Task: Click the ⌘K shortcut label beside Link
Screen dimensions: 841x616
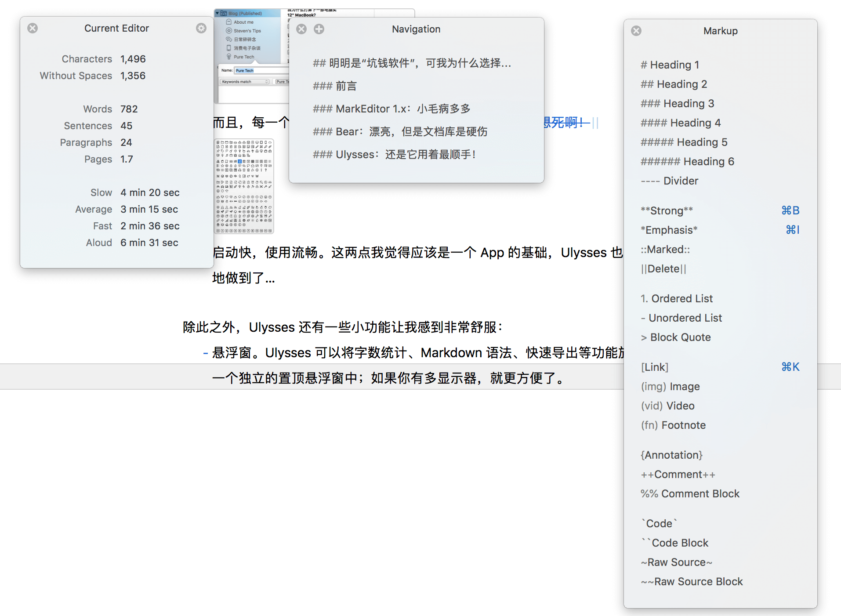Action: pyautogui.click(x=790, y=367)
